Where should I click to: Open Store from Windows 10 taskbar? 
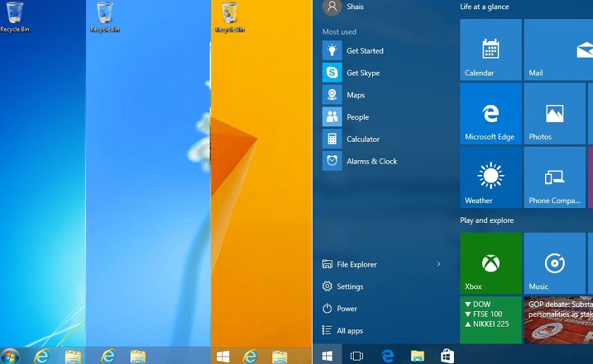pyautogui.click(x=447, y=356)
